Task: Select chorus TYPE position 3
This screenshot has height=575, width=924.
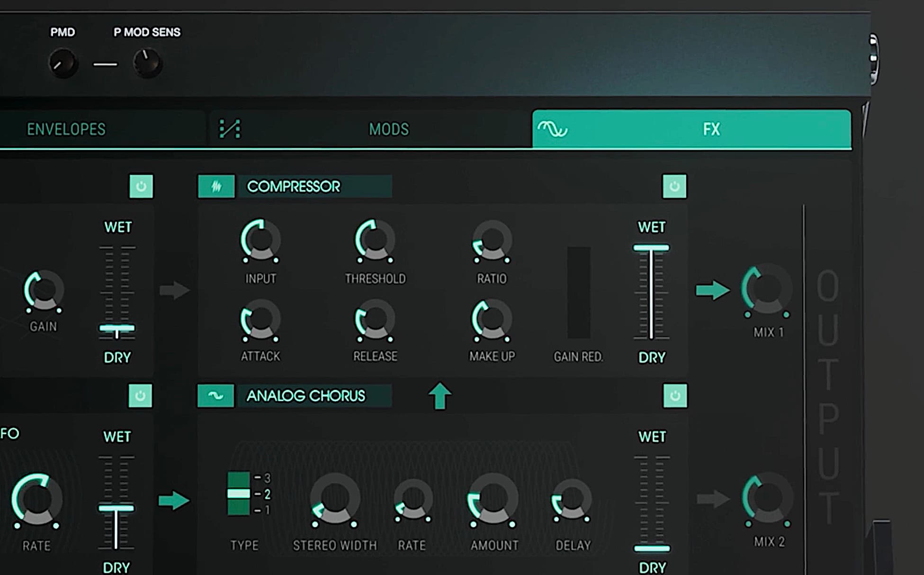Action: click(x=239, y=478)
